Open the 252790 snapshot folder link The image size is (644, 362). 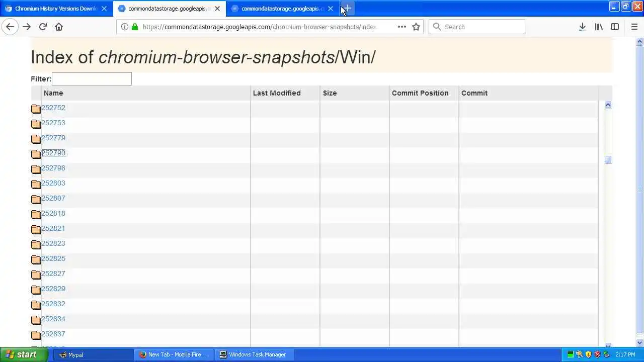point(53,153)
